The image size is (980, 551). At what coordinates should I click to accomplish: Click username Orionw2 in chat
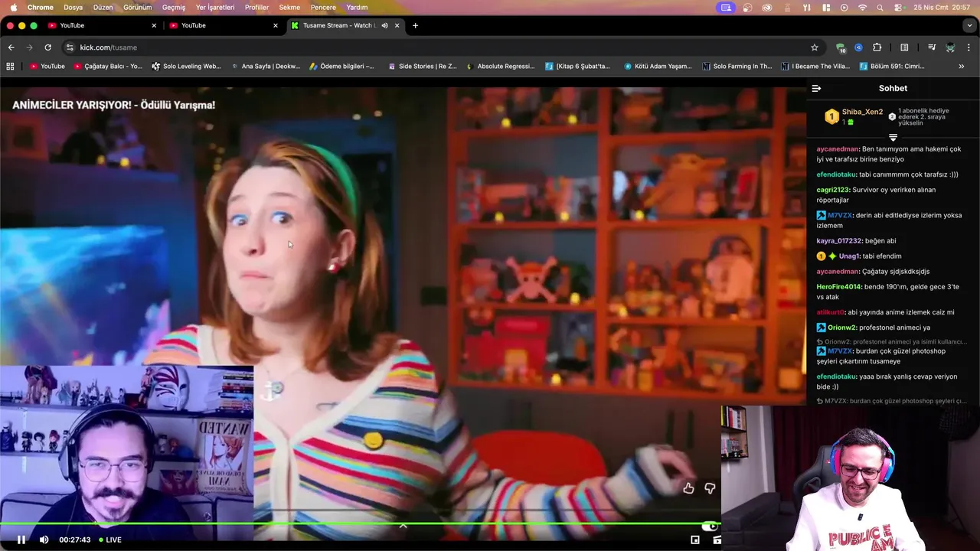(x=841, y=328)
